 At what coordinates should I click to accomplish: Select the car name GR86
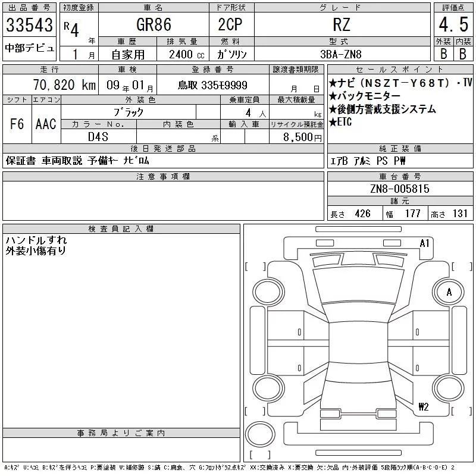(154, 24)
